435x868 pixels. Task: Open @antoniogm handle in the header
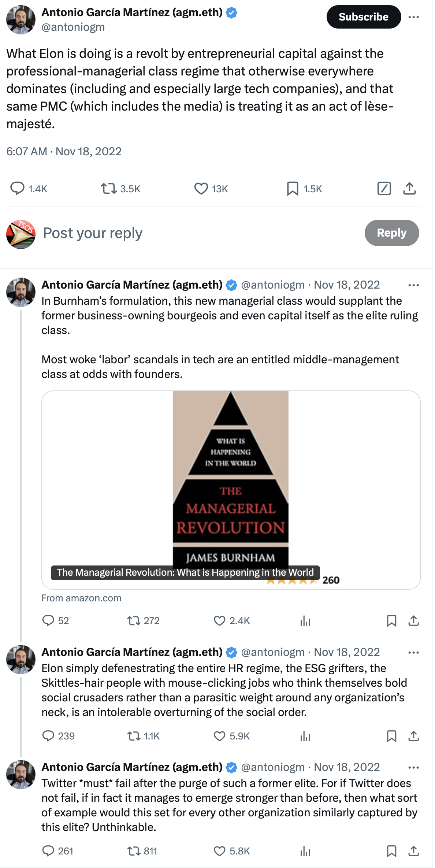pos(73,27)
